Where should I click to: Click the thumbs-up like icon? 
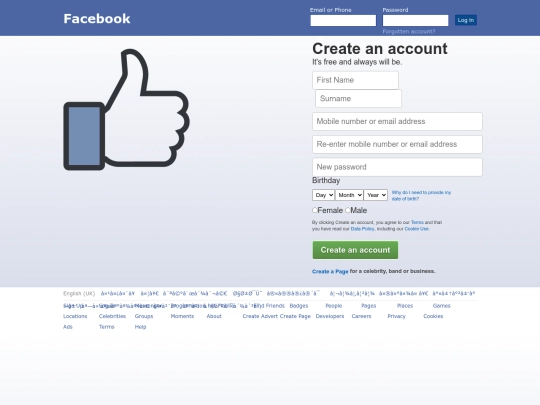126,110
